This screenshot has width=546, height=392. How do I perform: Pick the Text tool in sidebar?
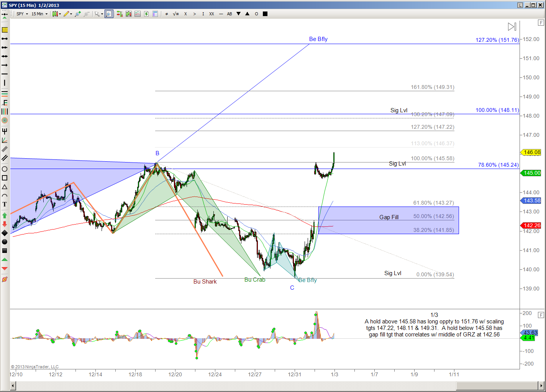coord(5,204)
